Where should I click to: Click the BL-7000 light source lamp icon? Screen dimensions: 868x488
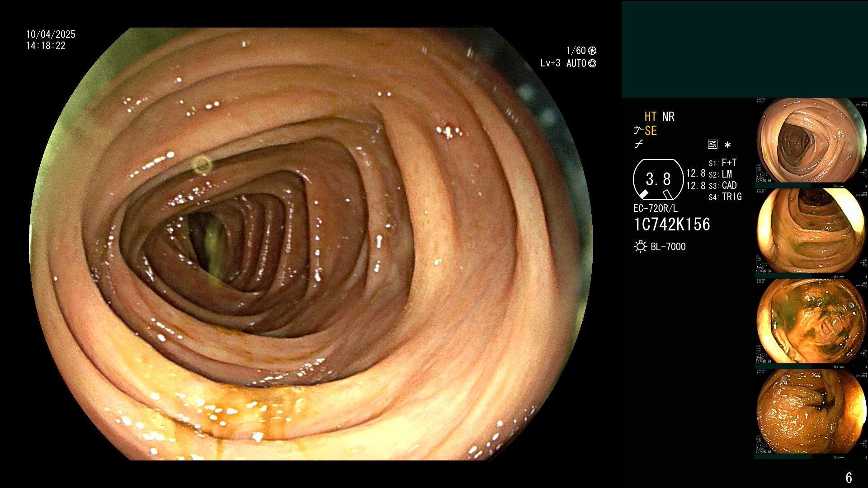click(x=640, y=247)
